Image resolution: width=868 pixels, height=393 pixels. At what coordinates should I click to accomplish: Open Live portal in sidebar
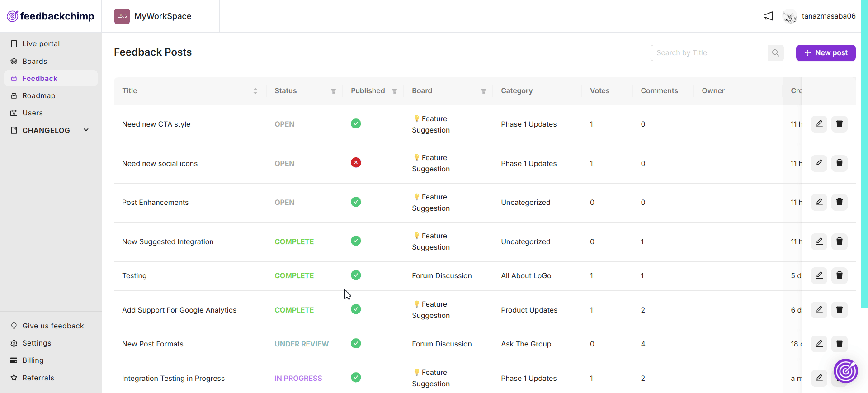(51, 44)
